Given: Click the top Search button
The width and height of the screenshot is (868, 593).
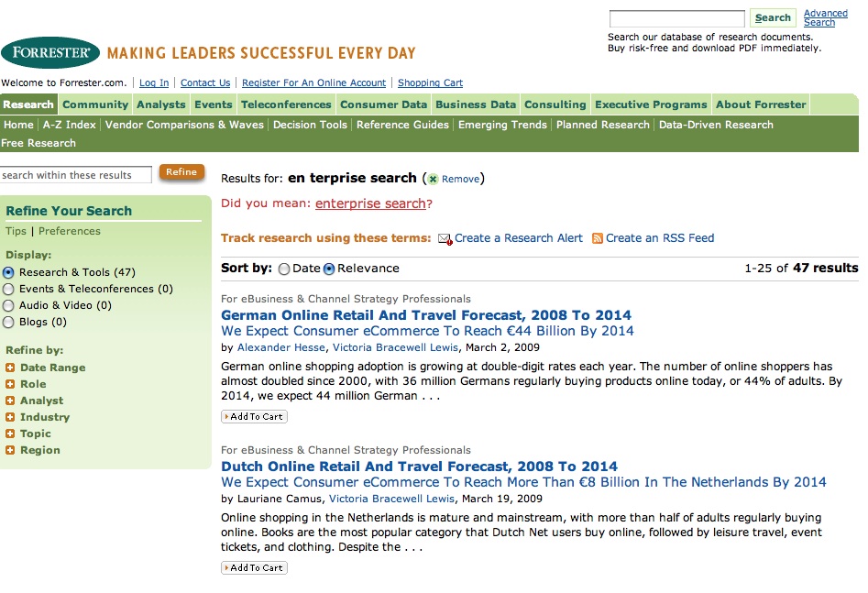Looking at the screenshot, I should point(773,17).
